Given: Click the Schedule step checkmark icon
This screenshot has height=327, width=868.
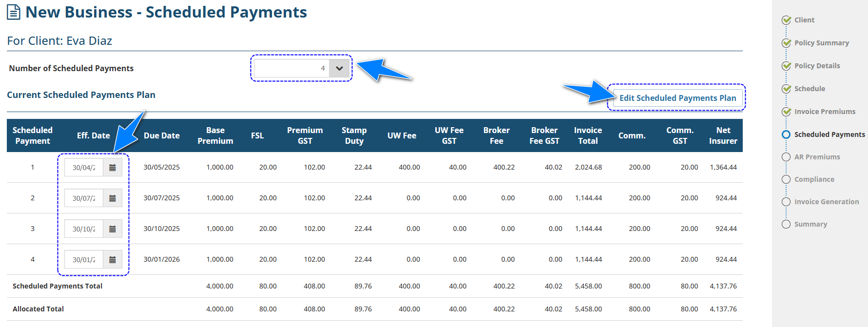Looking at the screenshot, I should click(786, 89).
